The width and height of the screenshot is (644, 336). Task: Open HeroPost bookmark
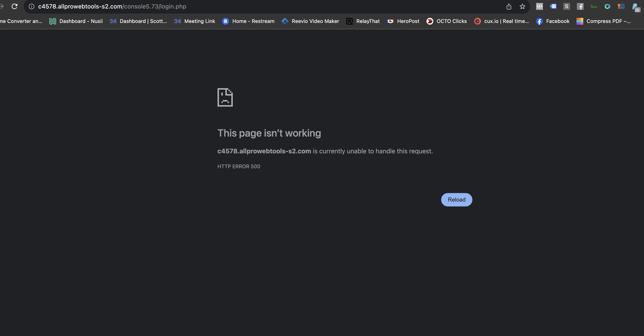click(403, 21)
